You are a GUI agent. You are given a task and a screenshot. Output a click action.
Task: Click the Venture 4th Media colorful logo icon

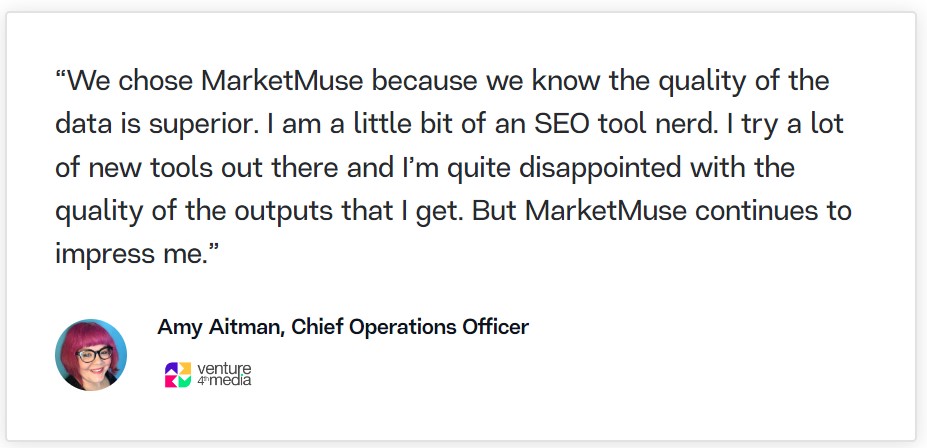tap(178, 375)
